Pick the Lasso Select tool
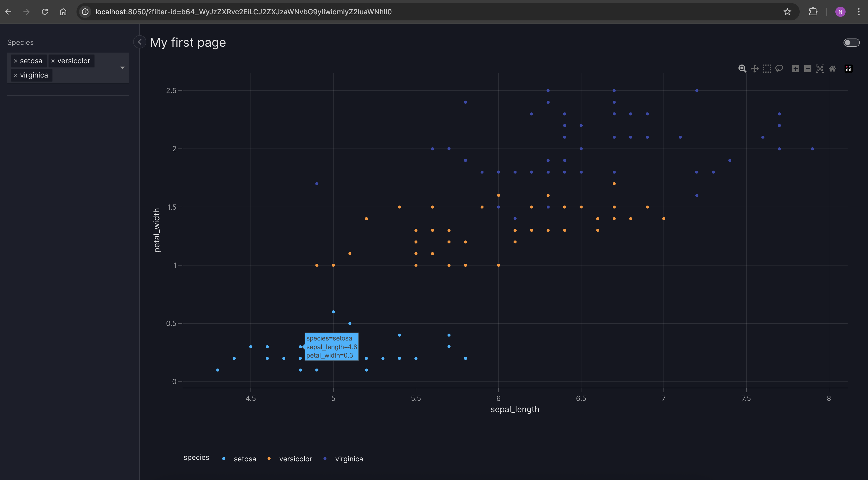 click(x=779, y=69)
